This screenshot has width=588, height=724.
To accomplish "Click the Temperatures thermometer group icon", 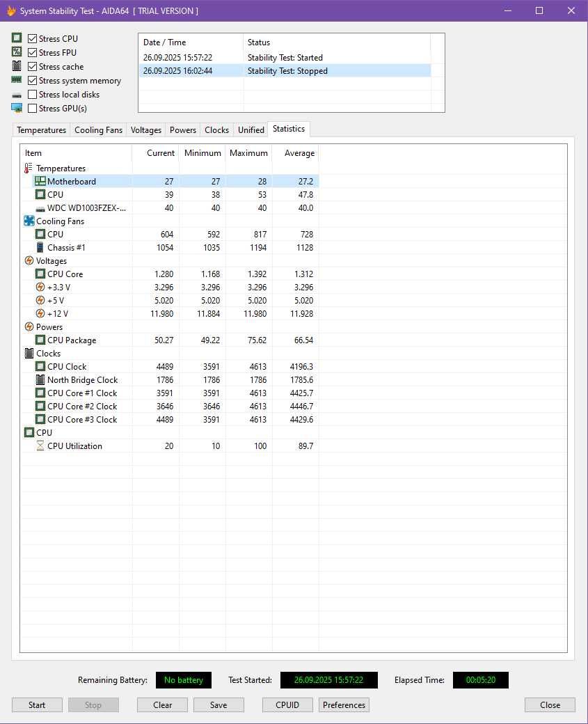I will 29,168.
